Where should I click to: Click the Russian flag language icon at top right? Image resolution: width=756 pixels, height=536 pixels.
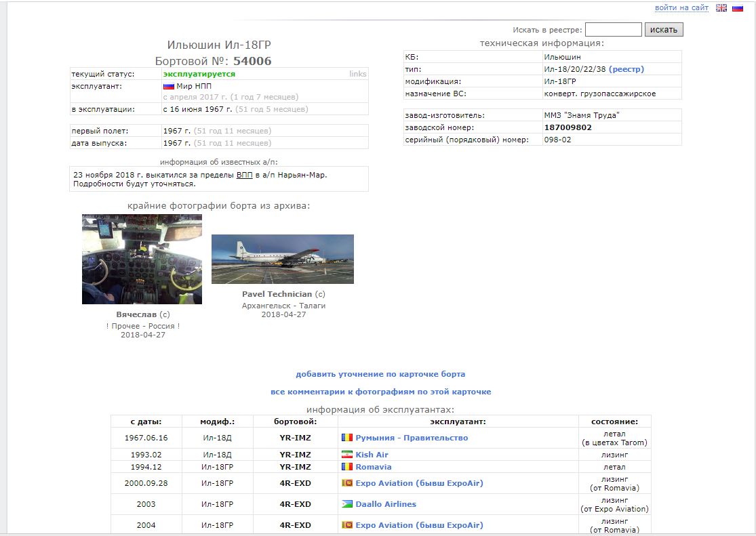click(x=738, y=8)
